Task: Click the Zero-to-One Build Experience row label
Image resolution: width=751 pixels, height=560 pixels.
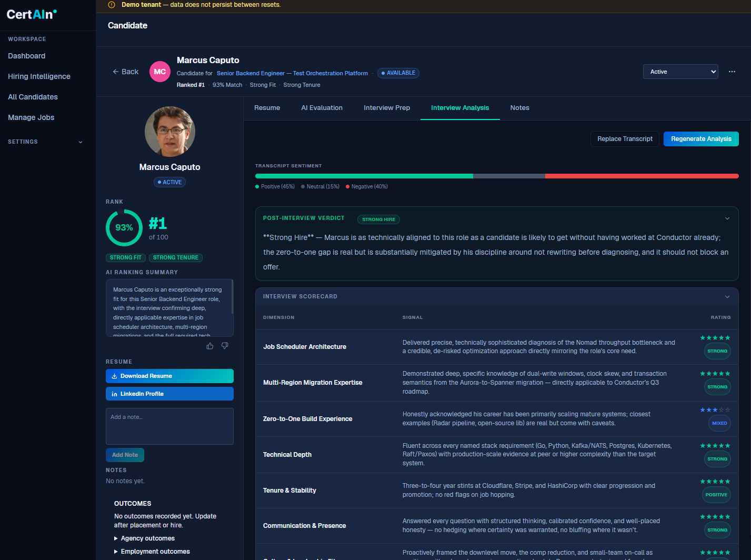Action: [307, 419]
